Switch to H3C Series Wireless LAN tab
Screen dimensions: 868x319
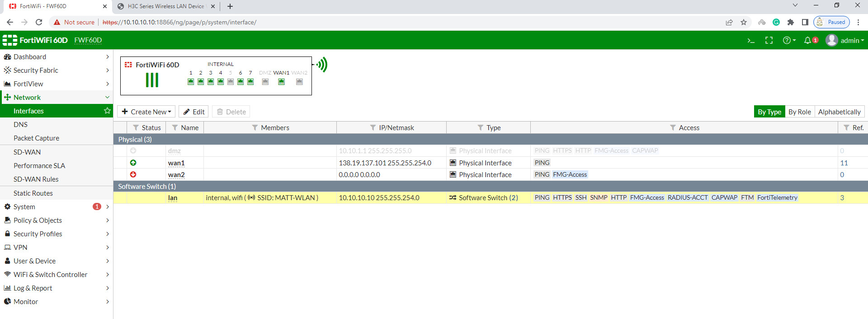click(x=165, y=6)
